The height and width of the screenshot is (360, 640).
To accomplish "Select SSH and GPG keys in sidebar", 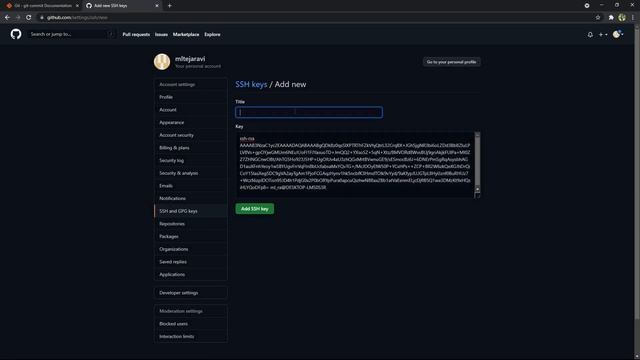I will click(x=191, y=211).
